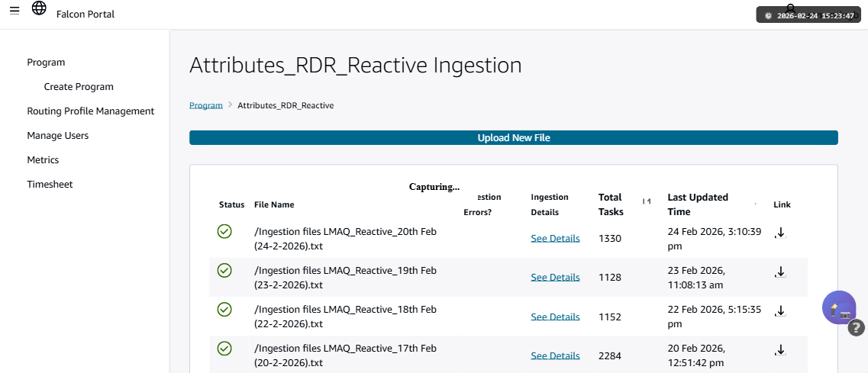Screen dimensions: 868x373
Task: Download the 17th Feb ingestion file
Action: [780, 350]
